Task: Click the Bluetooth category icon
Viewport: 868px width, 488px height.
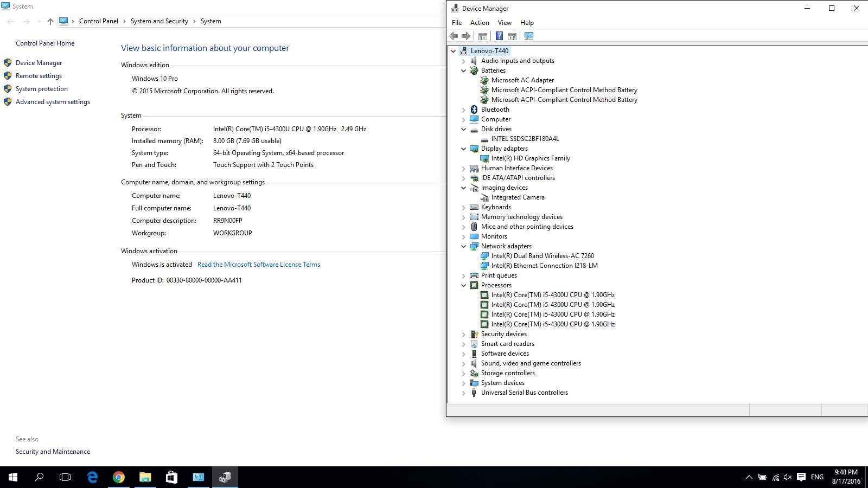Action: [x=474, y=110]
